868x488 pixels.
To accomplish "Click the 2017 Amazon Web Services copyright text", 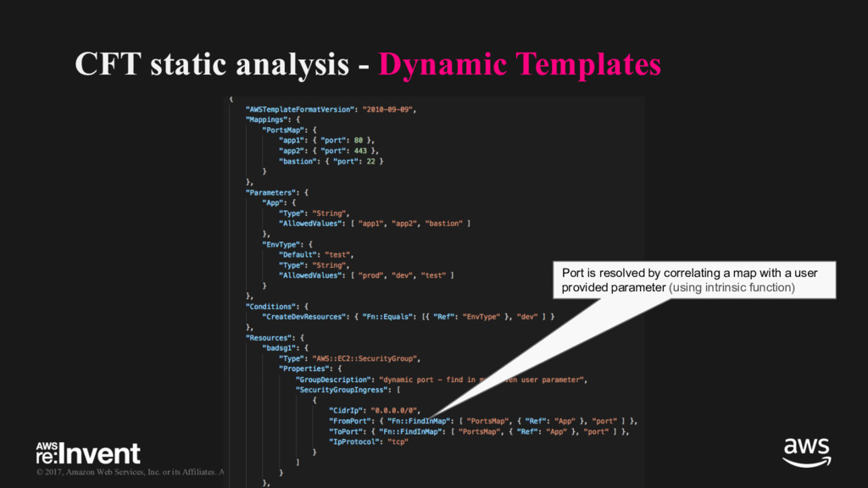I will click(130, 472).
